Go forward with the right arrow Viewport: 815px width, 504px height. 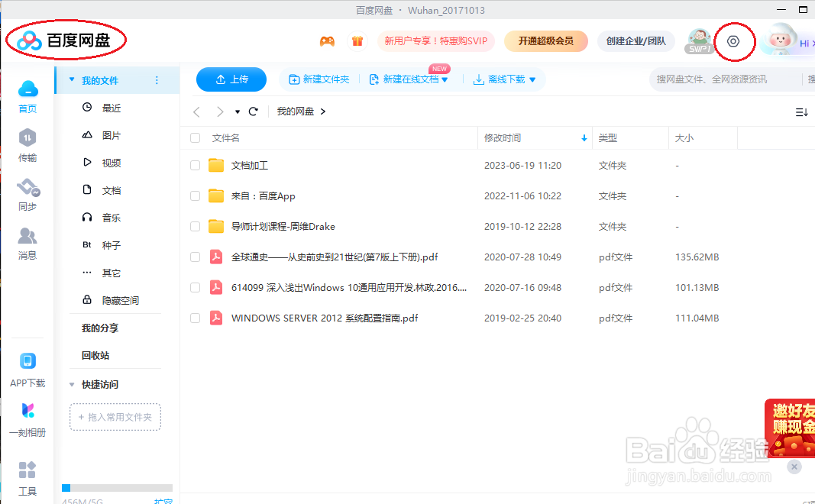[x=221, y=111]
